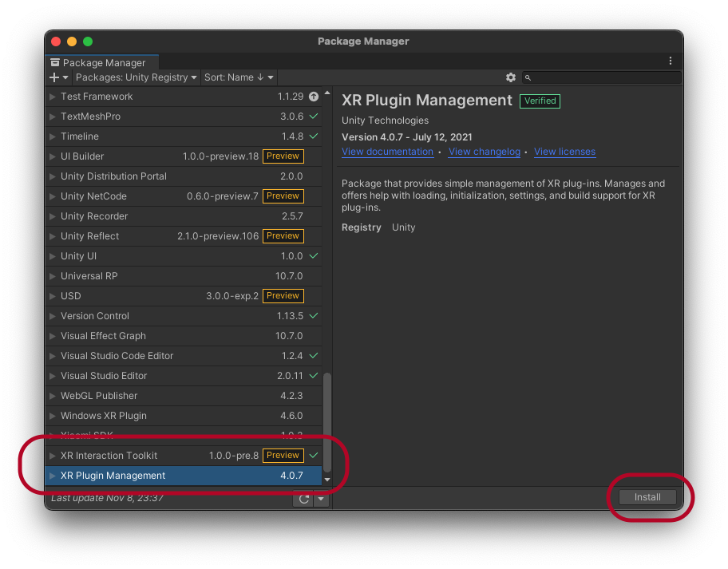Select the Visual Studio Code Editor package
Viewport: 728px width, 569px height.
click(x=184, y=356)
